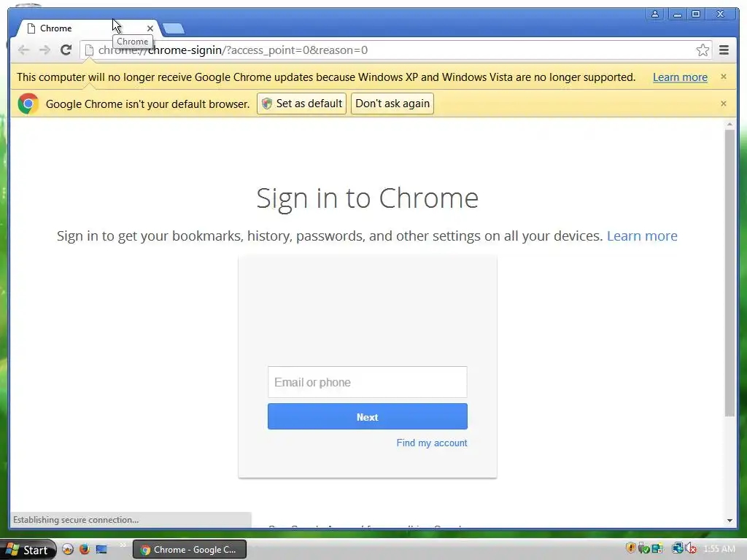Image resolution: width=747 pixels, height=560 pixels.
Task: Open Learn more link in update warning bar
Action: (680, 77)
